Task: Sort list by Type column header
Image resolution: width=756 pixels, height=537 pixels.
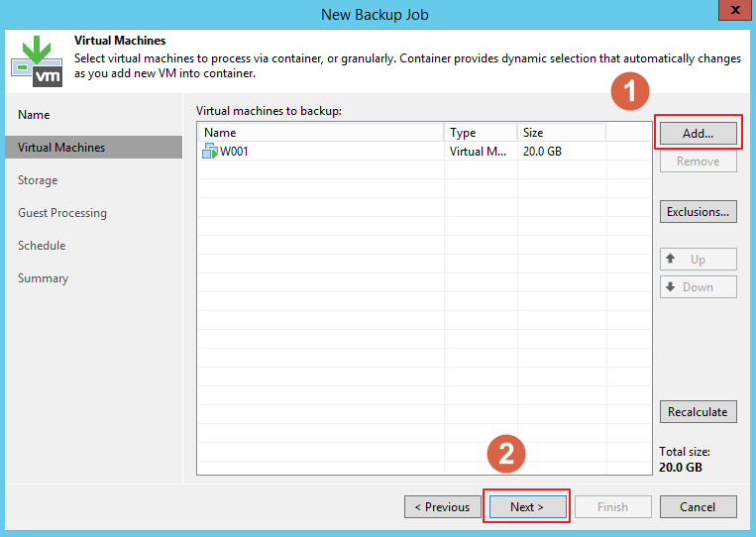Action: point(481,133)
